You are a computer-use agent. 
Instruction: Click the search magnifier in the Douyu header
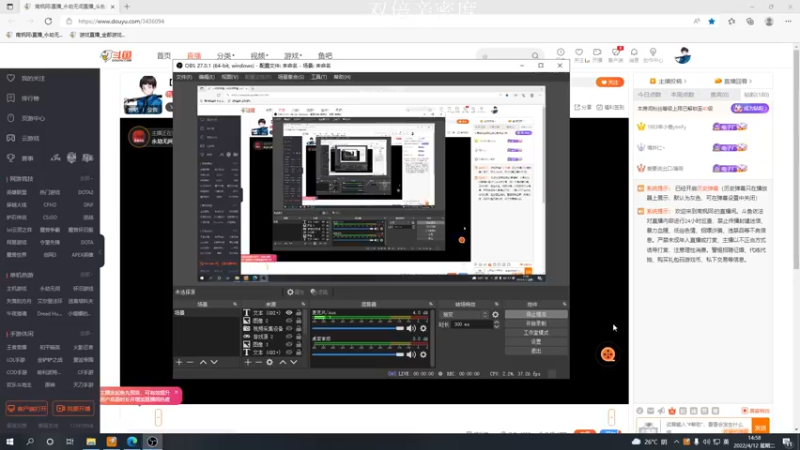coord(535,56)
